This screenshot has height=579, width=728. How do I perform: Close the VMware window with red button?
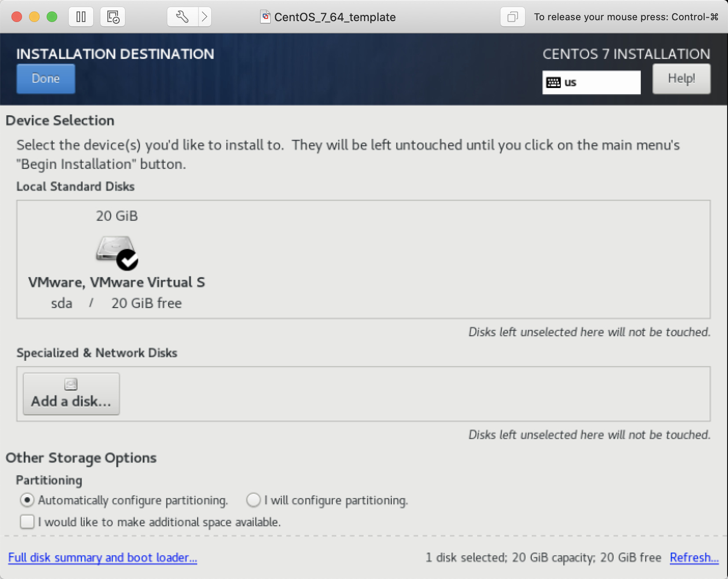(17, 17)
